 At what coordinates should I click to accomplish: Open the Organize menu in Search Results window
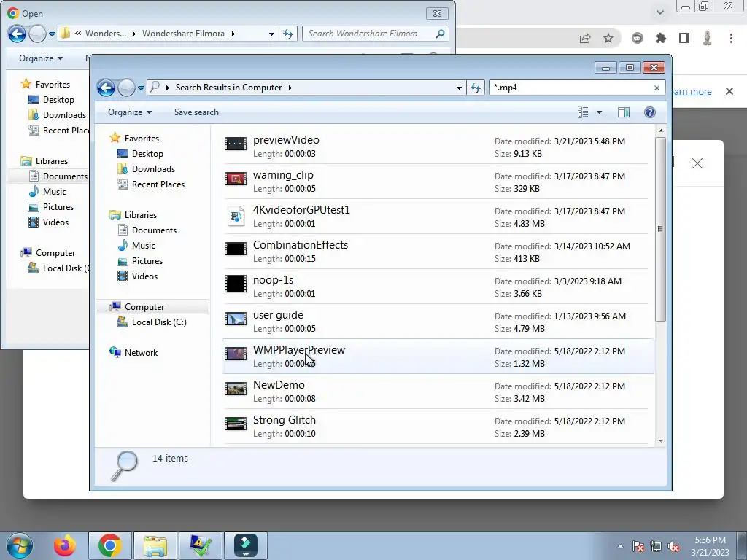(130, 112)
